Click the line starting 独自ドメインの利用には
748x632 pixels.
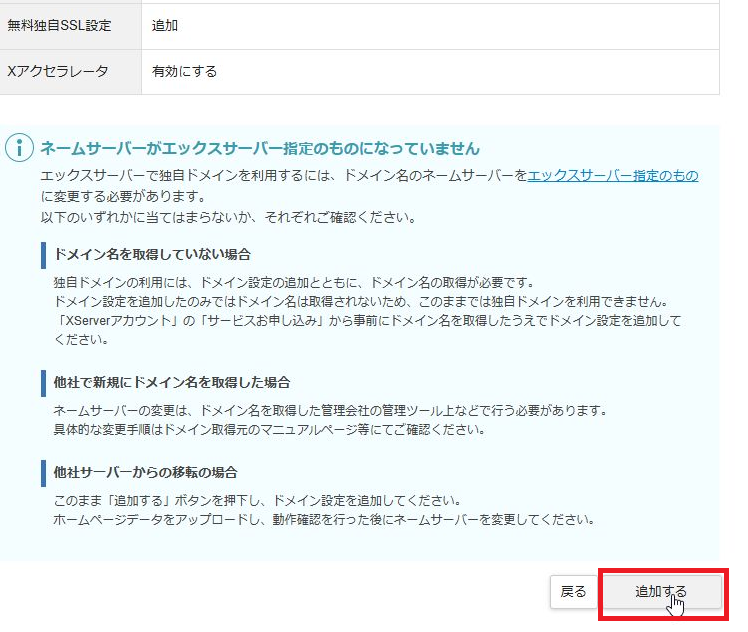(x=294, y=283)
